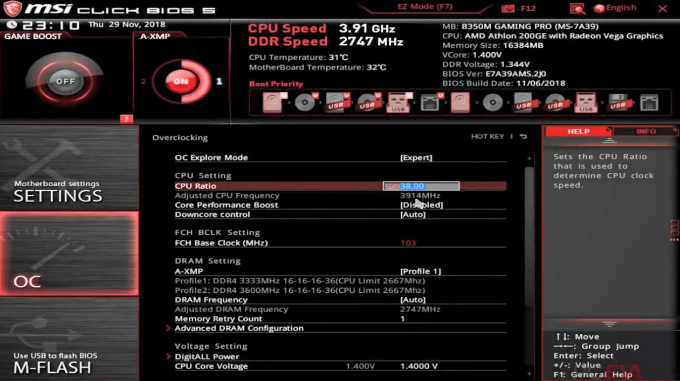Image resolution: width=680 pixels, height=381 pixels.
Task: Select legacy USB key boot icon
Action: coord(586,102)
